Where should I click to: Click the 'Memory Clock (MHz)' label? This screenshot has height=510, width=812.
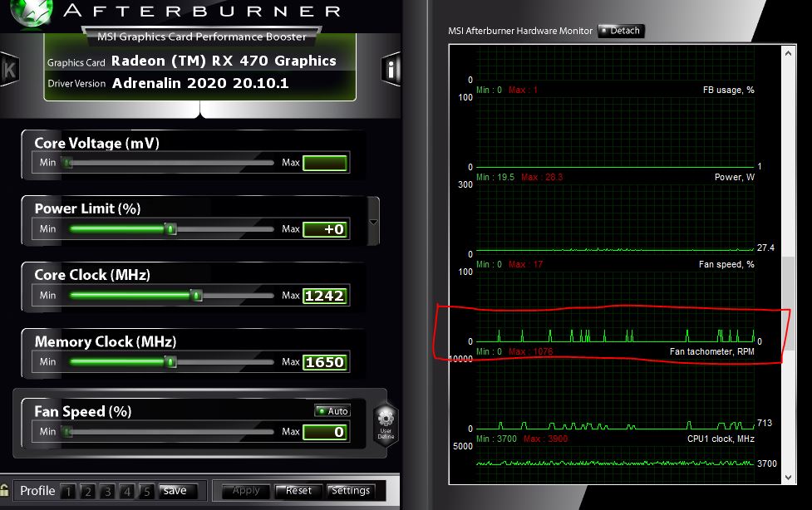[106, 341]
